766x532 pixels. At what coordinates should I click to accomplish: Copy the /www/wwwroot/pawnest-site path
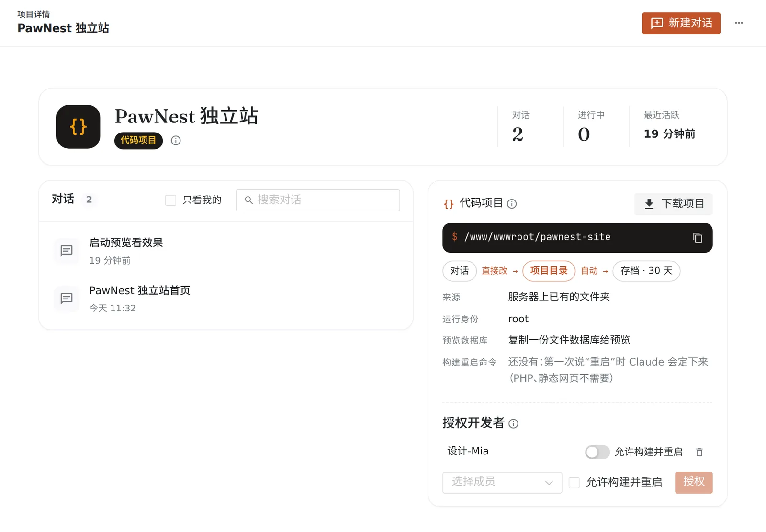coord(698,238)
